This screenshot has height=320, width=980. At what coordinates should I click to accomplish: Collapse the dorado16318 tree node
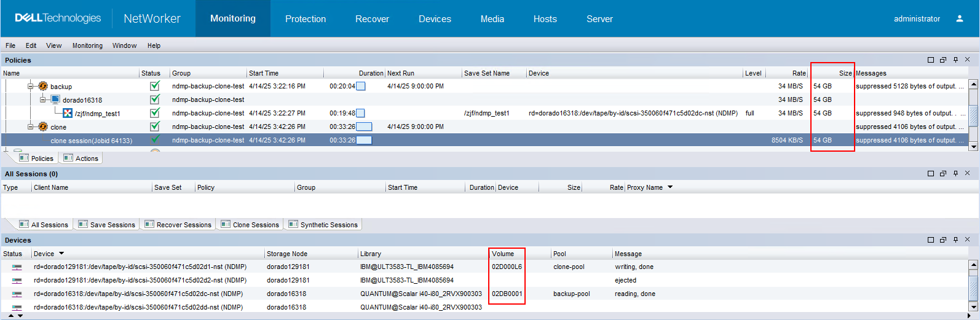coord(42,100)
